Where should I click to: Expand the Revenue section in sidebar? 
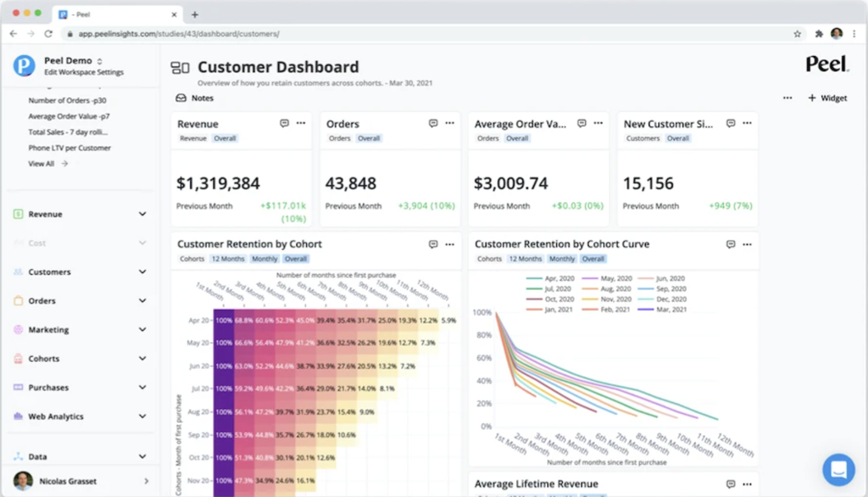142,214
